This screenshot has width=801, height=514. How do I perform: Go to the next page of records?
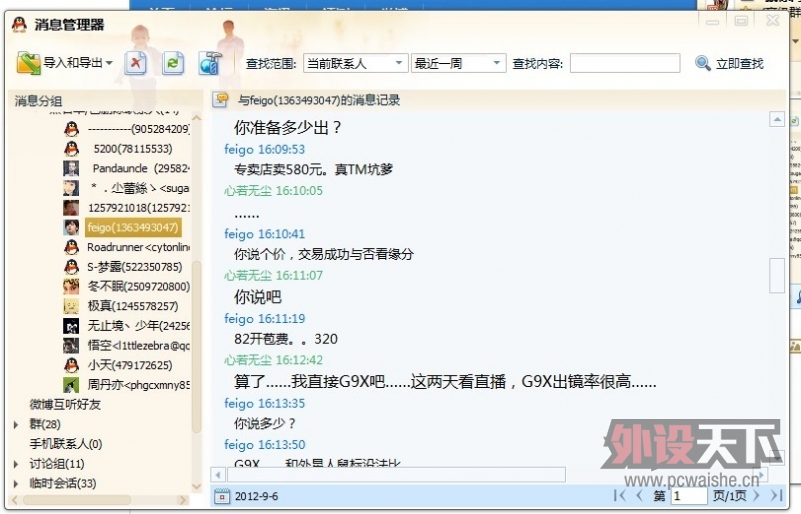pyautogui.click(x=757, y=495)
